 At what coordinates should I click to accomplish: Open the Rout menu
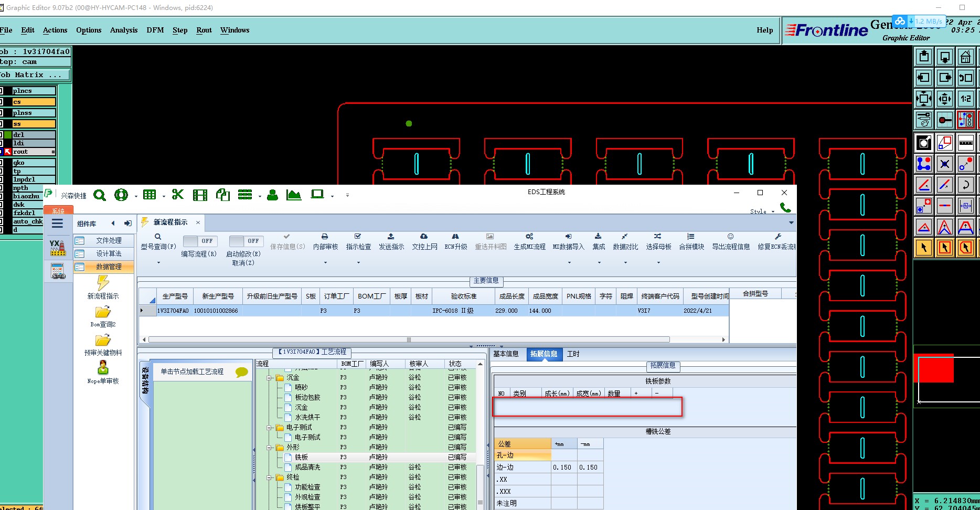204,30
